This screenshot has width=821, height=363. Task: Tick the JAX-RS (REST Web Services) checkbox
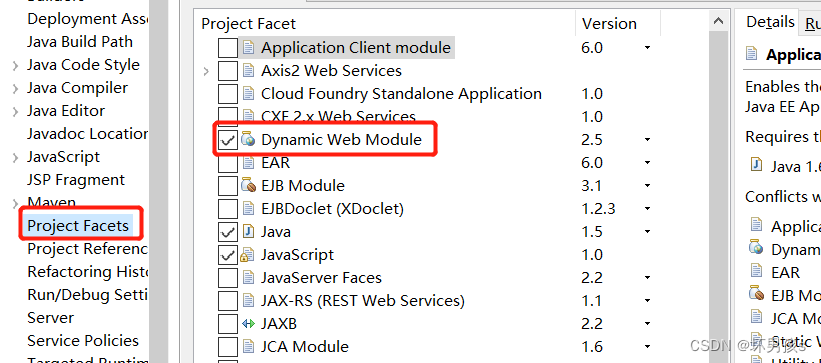pyautogui.click(x=228, y=301)
